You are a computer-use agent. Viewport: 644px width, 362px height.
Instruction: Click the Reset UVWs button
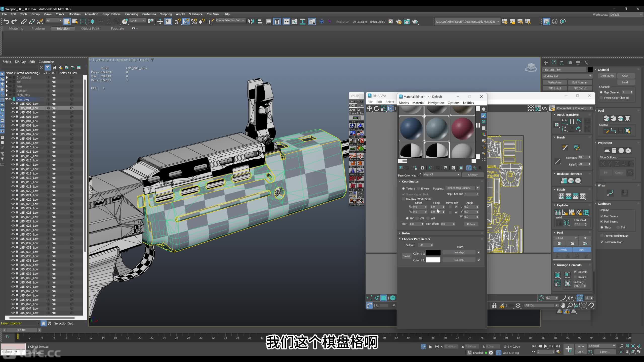pyautogui.click(x=607, y=76)
